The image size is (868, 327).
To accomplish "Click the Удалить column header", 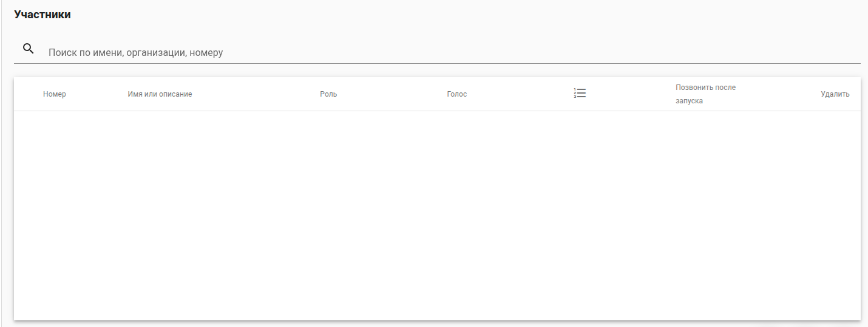I will pos(835,94).
